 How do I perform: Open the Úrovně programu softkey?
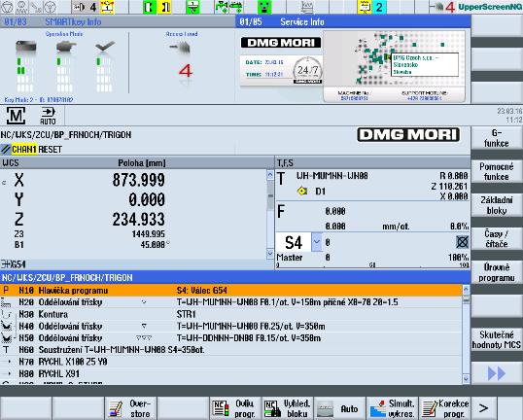point(497,272)
